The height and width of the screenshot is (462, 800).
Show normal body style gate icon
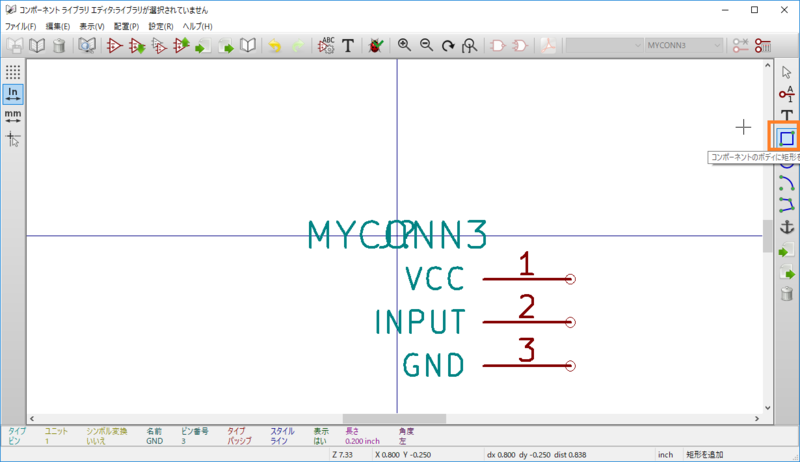(x=497, y=46)
